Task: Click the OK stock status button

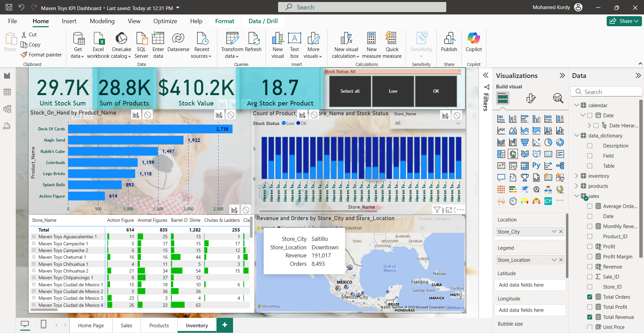Action: coord(436,91)
